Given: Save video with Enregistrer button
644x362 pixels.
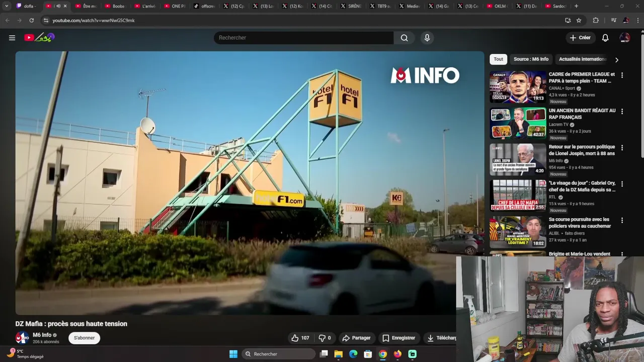Looking at the screenshot, I should [398, 338].
